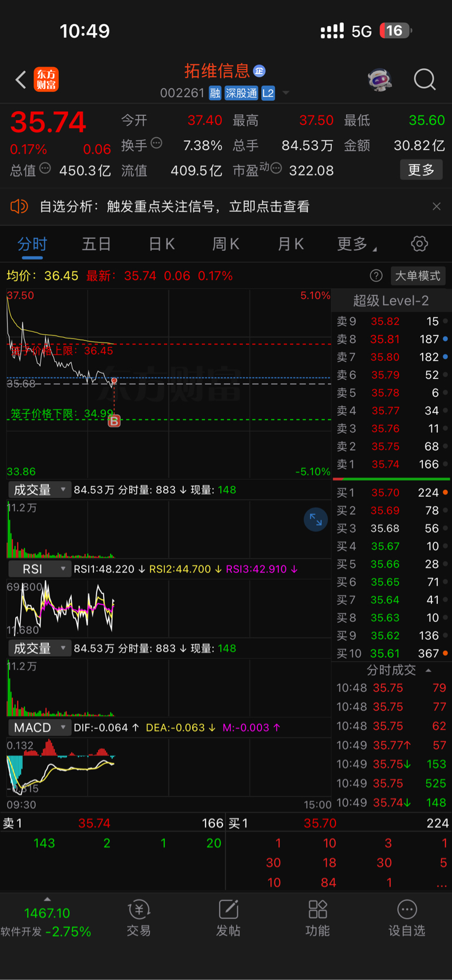The image size is (452, 980).
Task: Tap the back arrow icon
Action: pyautogui.click(x=21, y=79)
